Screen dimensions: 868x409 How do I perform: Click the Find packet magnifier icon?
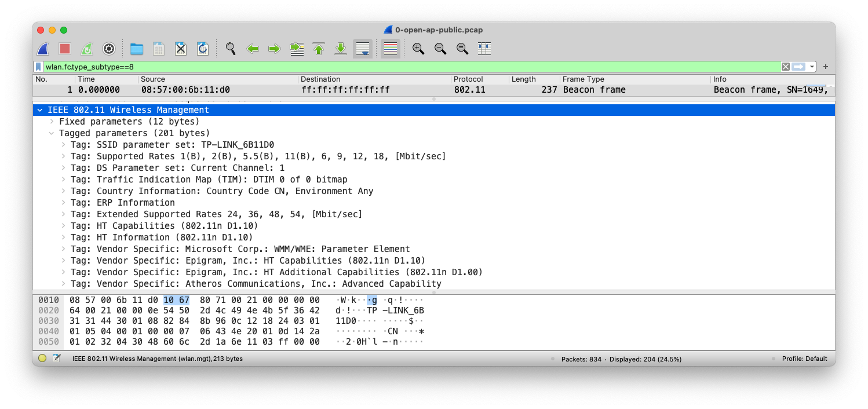[x=231, y=49]
